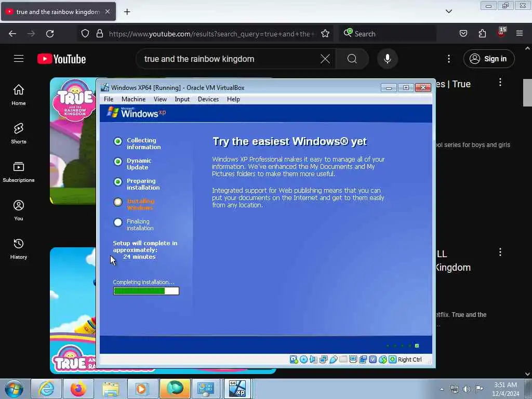Click the VirtualBox CPU virtualization 'V' indicator
Screen dimensions: 532x399
pyautogui.click(x=373, y=360)
